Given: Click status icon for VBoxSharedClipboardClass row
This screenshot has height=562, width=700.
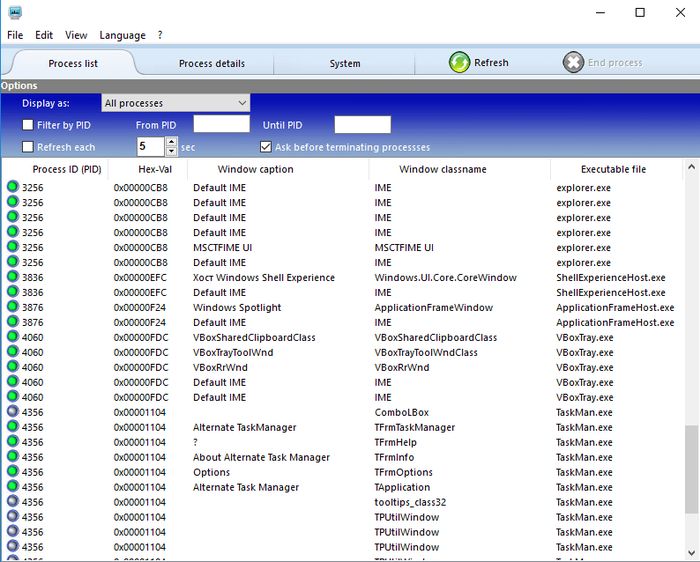Looking at the screenshot, I should click(12, 337).
